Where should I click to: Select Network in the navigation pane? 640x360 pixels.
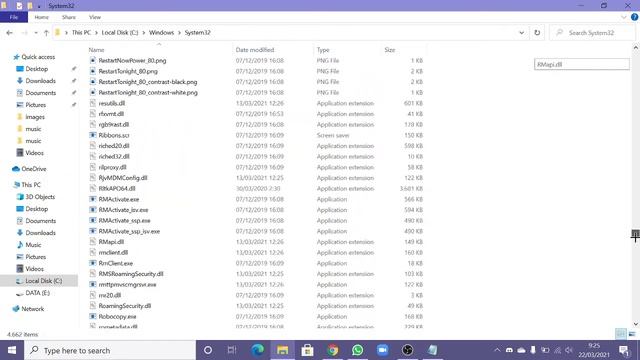33,309
